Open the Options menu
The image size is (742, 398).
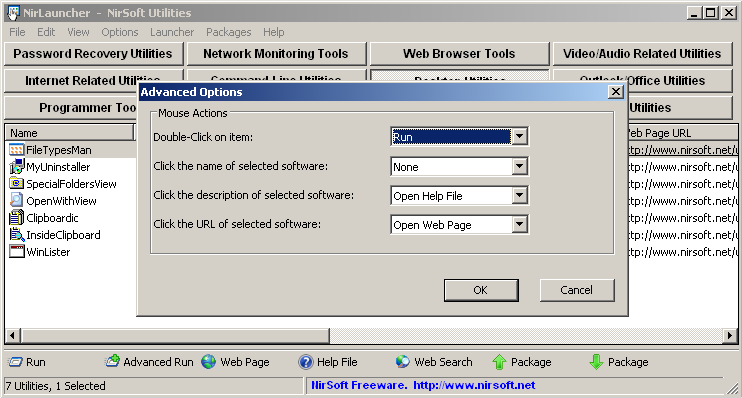coord(120,32)
